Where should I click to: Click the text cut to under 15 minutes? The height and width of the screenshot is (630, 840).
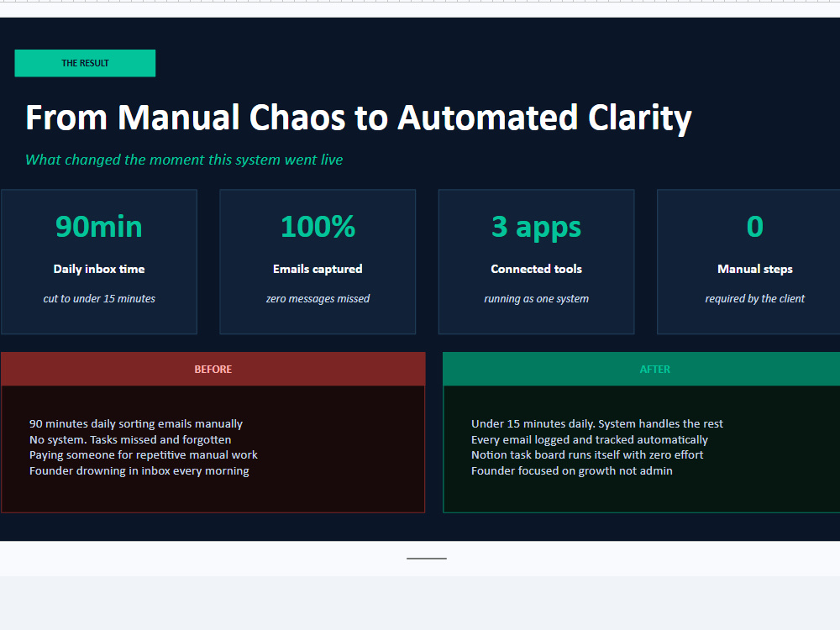click(x=99, y=299)
